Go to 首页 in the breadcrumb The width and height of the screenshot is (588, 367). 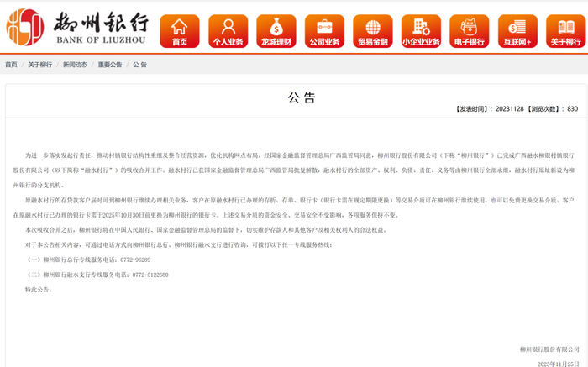click(x=11, y=65)
